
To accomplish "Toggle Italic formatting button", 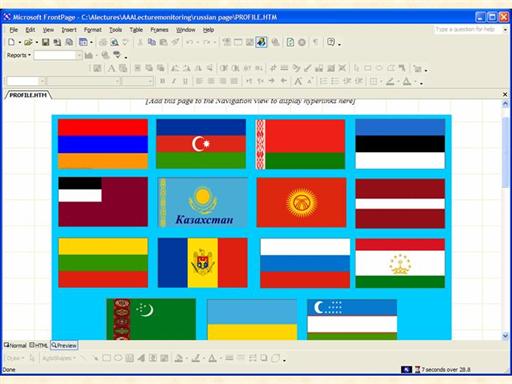I will pos(174,81).
